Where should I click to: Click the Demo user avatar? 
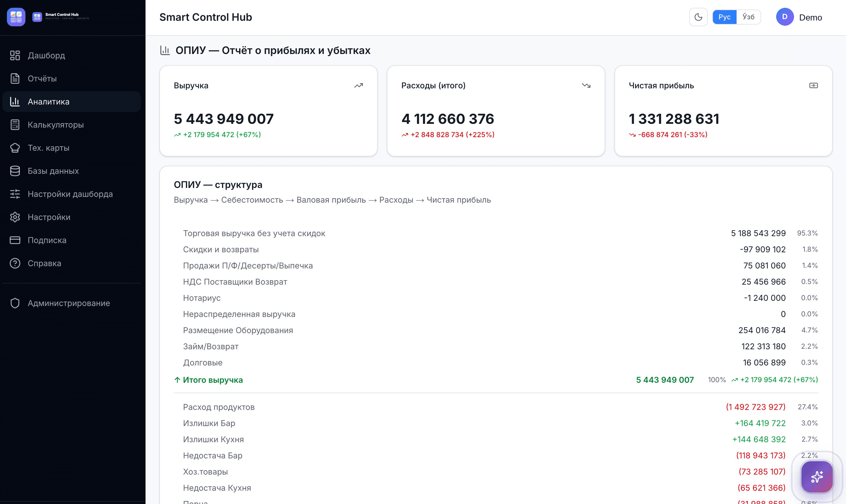tap(785, 17)
